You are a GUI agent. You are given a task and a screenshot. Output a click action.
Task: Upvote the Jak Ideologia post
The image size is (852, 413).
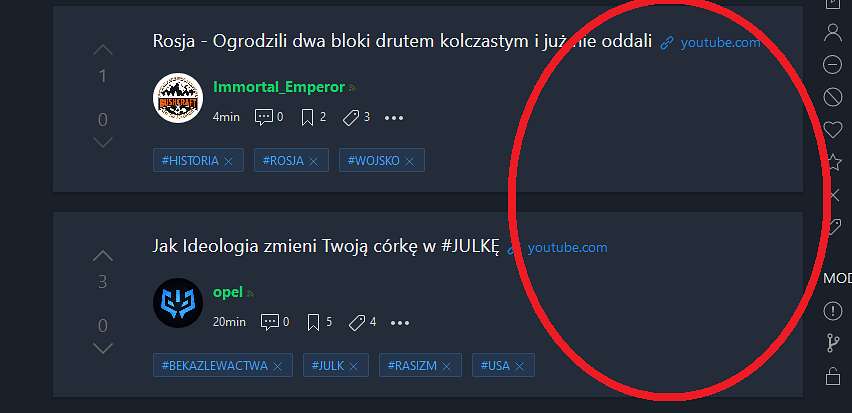103,255
